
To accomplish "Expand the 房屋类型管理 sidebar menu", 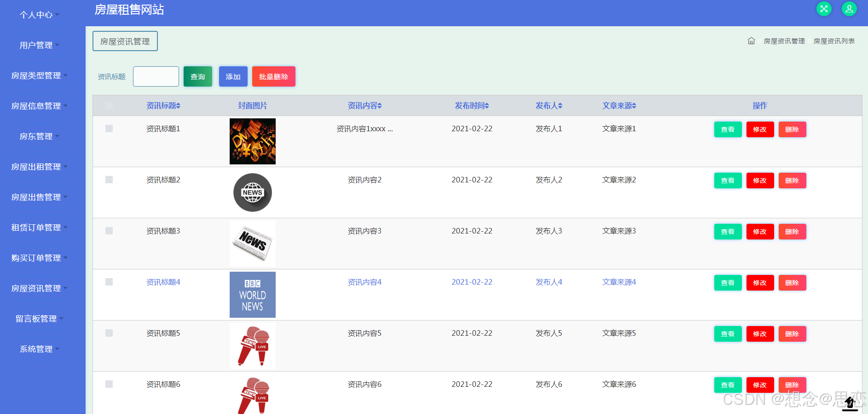I will pos(39,76).
